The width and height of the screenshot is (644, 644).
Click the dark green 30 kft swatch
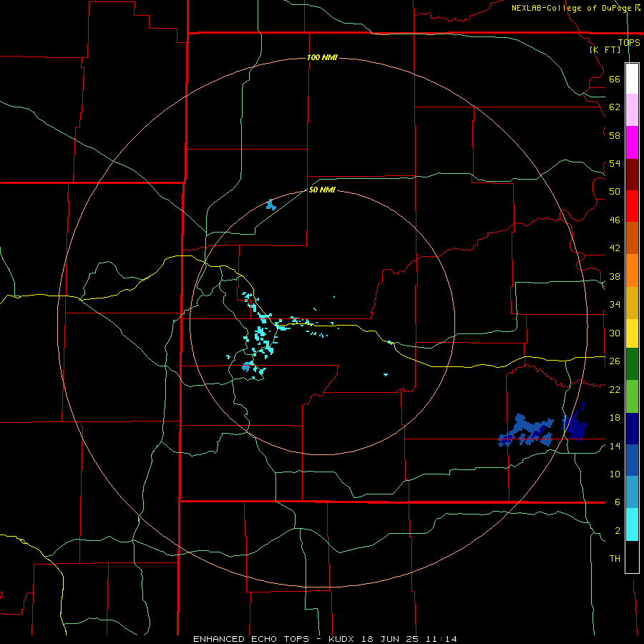tap(632, 364)
